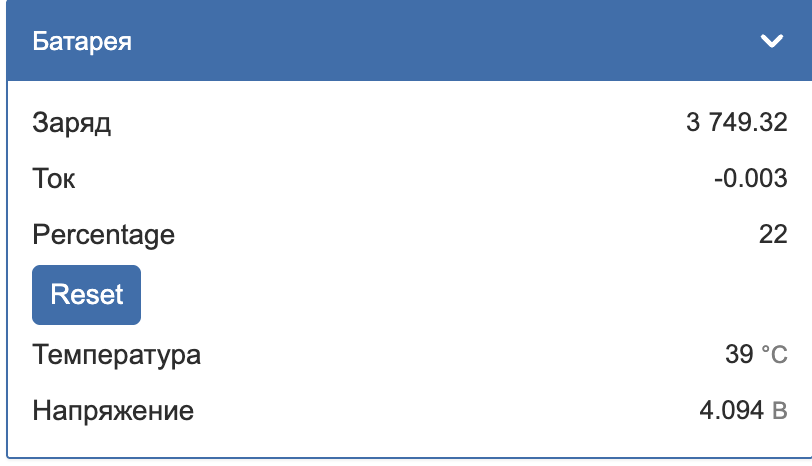Click the blue header bar background

420,41
